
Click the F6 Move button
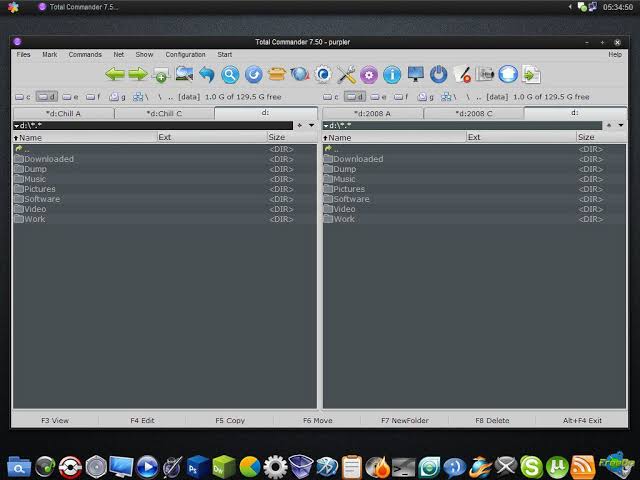[x=318, y=420]
